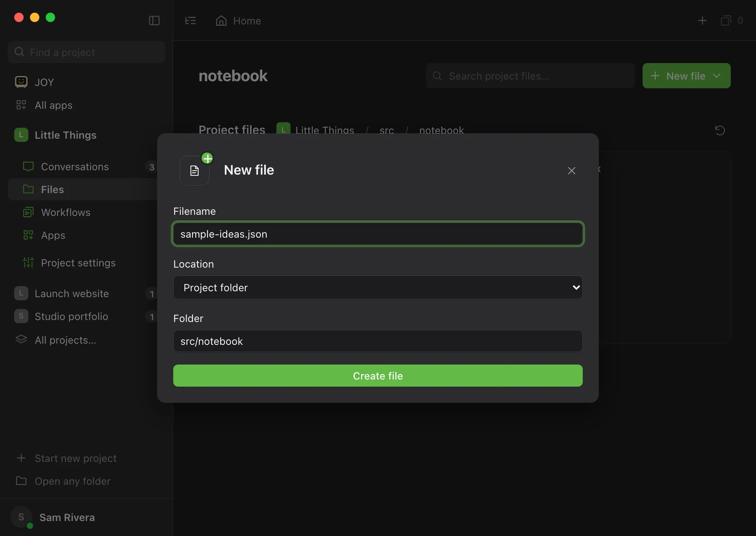Click the Project settings sliders icon
Image resolution: width=756 pixels, height=536 pixels.
[28, 262]
